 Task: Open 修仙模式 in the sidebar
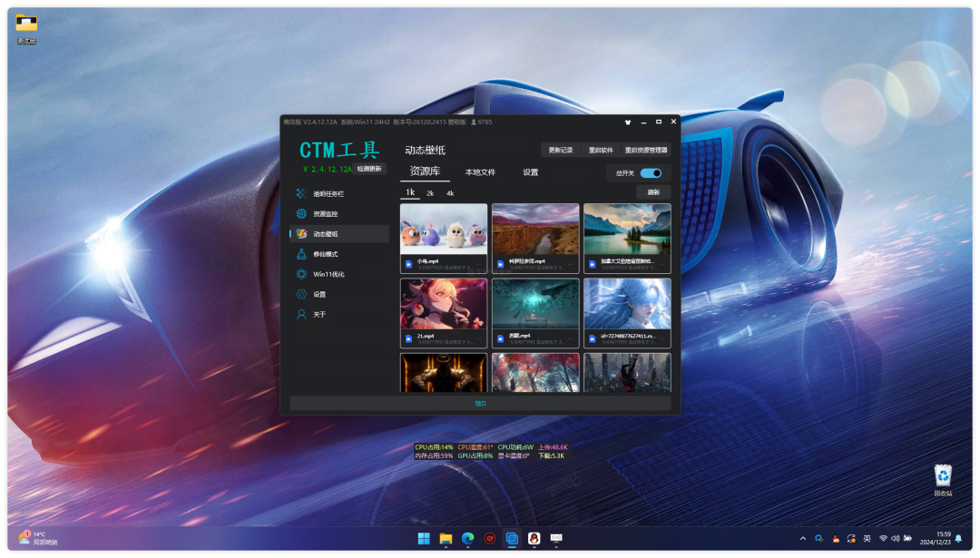325,254
